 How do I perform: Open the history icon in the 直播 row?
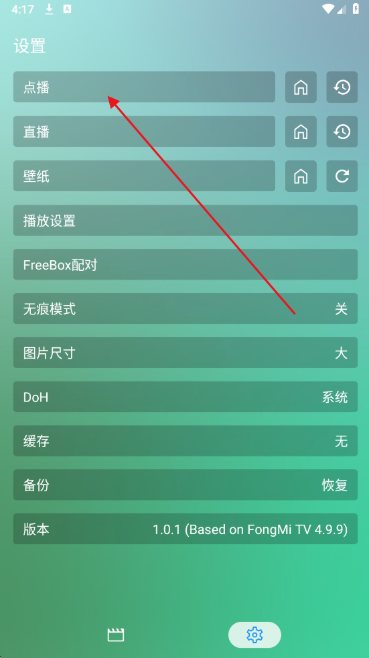coord(342,131)
